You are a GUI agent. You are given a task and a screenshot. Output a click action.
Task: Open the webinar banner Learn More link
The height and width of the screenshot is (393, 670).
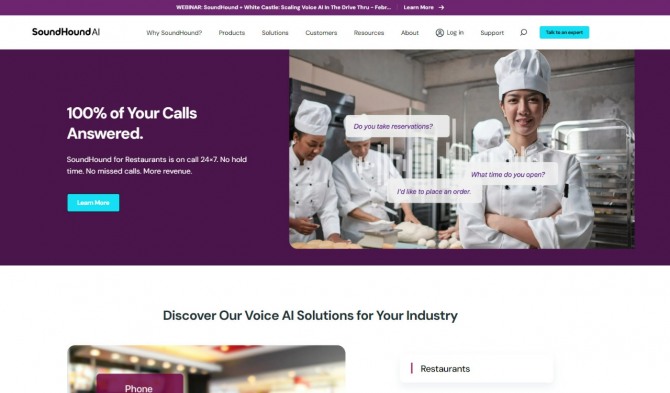pyautogui.click(x=418, y=7)
